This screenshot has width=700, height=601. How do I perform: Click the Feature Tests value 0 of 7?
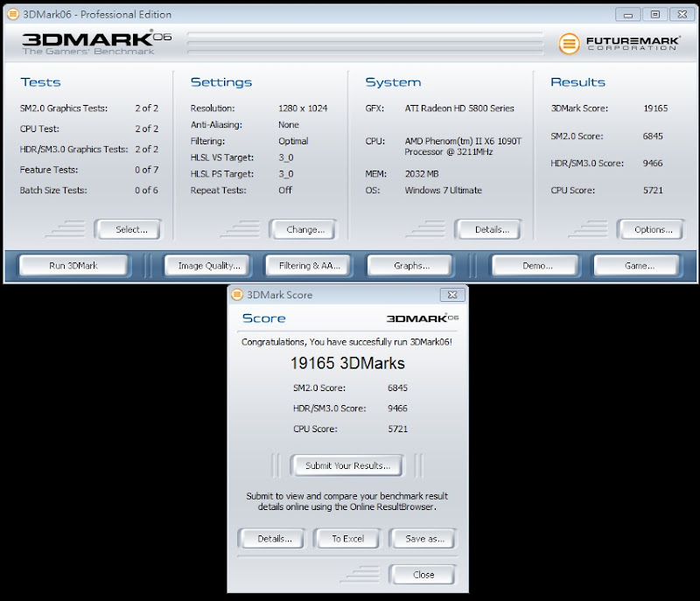pyautogui.click(x=146, y=170)
